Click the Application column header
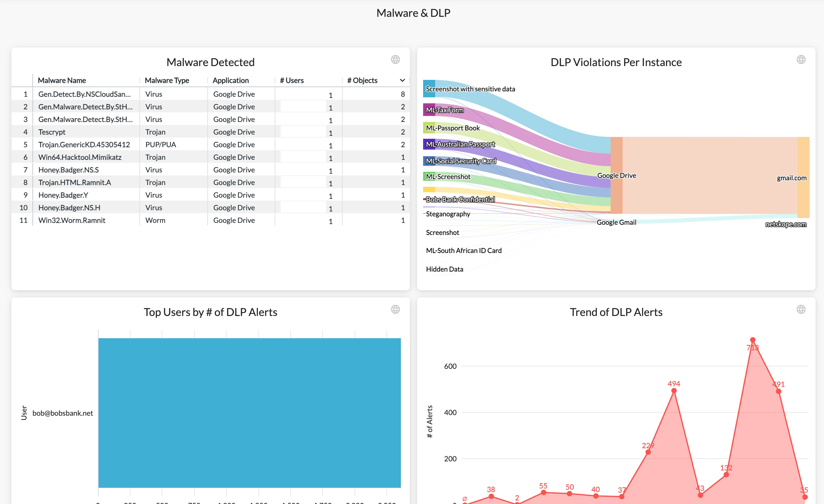Viewport: 824px width, 504px height. coord(231,80)
